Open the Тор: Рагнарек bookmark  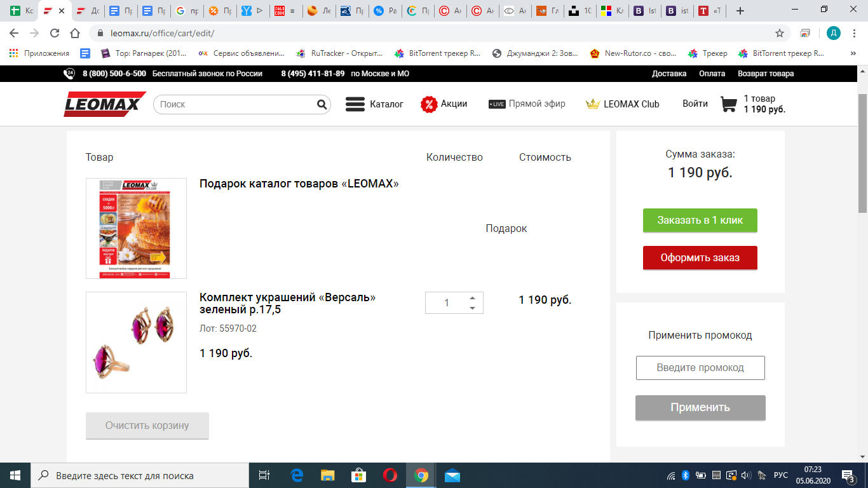144,53
